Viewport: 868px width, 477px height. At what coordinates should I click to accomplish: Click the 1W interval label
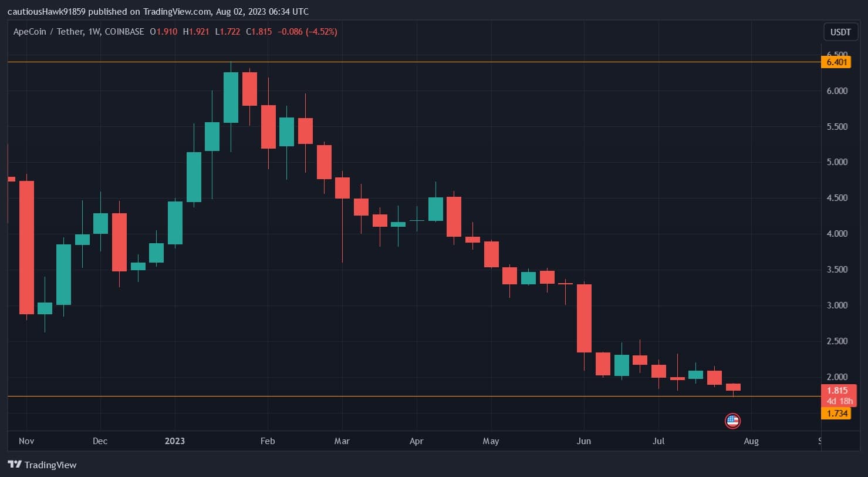94,32
